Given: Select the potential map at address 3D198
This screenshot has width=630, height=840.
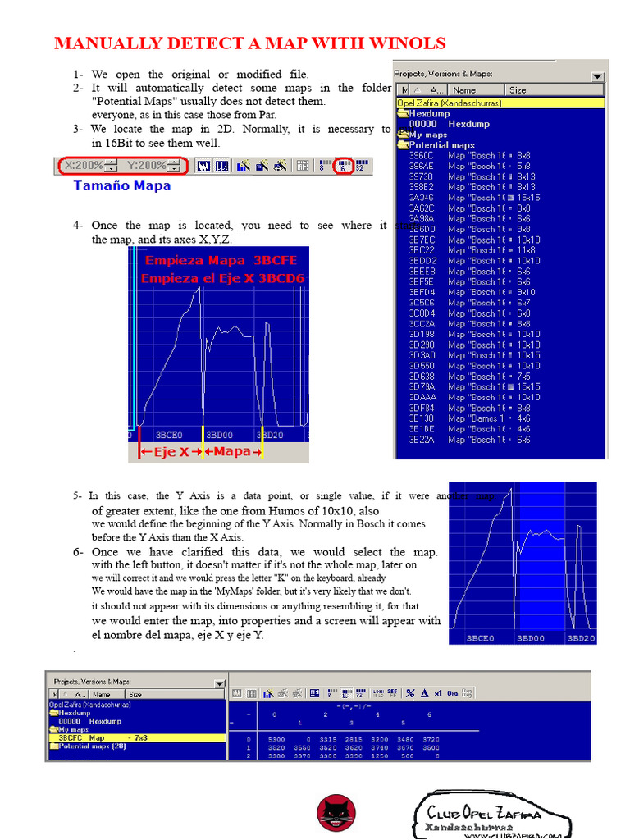Looking at the screenshot, I should (x=475, y=335).
